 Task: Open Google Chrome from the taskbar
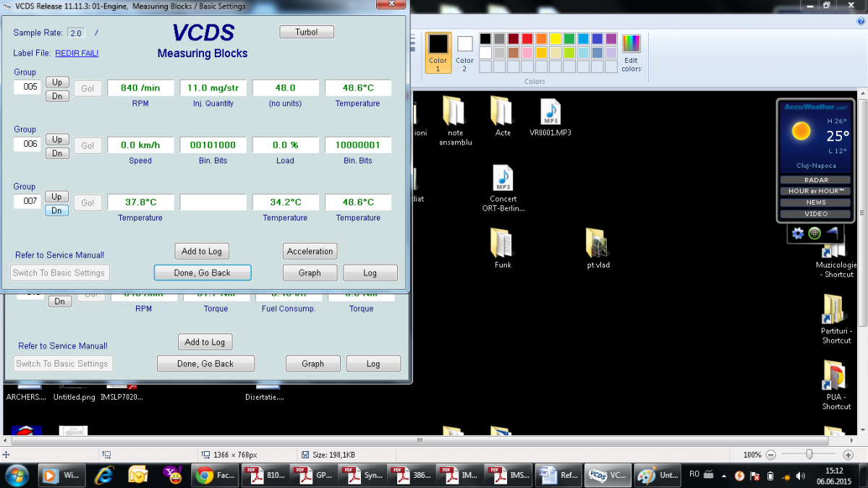click(216, 475)
